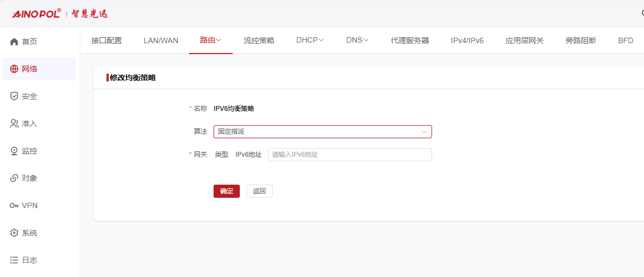Expand the 算法 dropdown showing 固定指派
Viewport: 644px width, 277px height.
322,132
